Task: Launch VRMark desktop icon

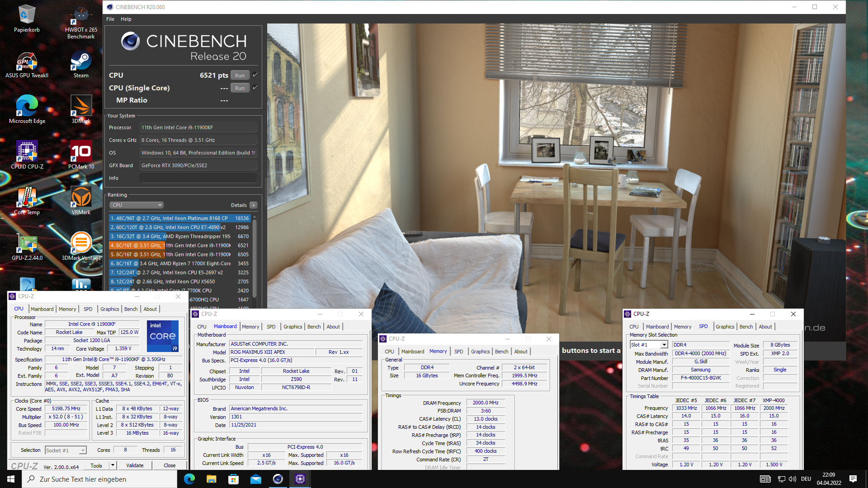Action: pos(81,201)
